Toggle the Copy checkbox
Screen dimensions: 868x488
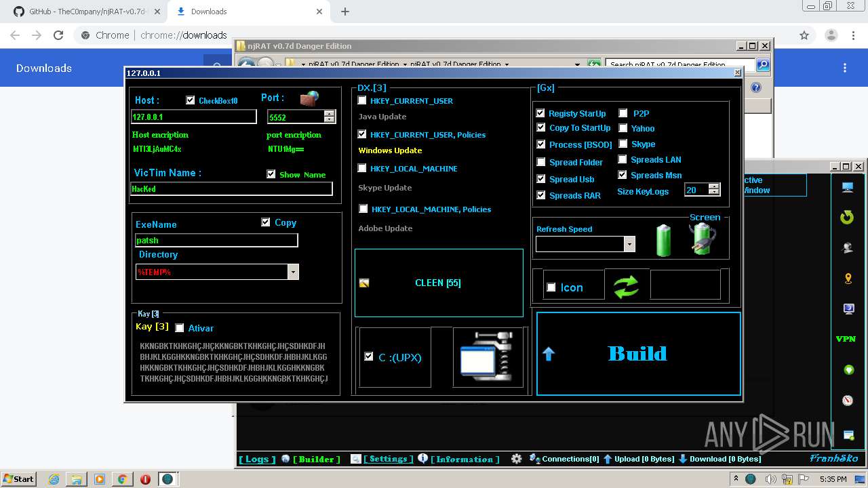pos(266,222)
